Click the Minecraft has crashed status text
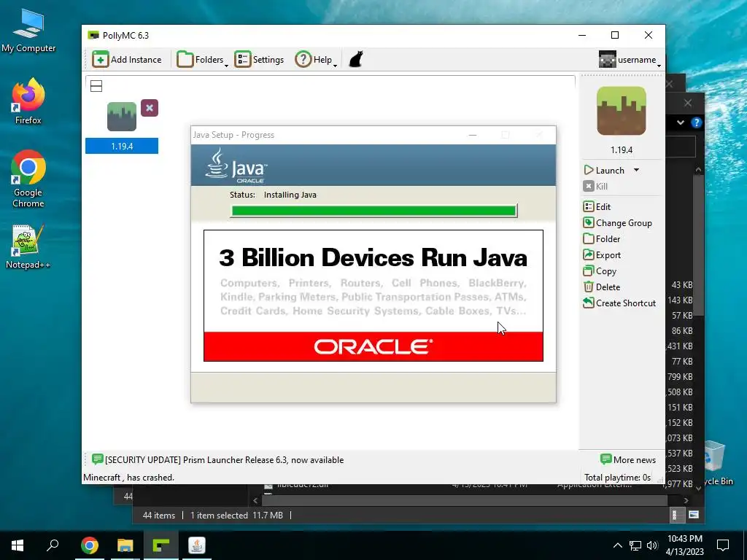The width and height of the screenshot is (747, 560). 128,477
